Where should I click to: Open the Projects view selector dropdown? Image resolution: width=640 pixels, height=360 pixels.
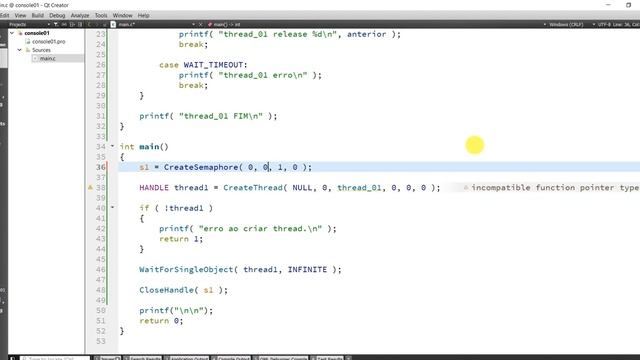click(x=29, y=24)
